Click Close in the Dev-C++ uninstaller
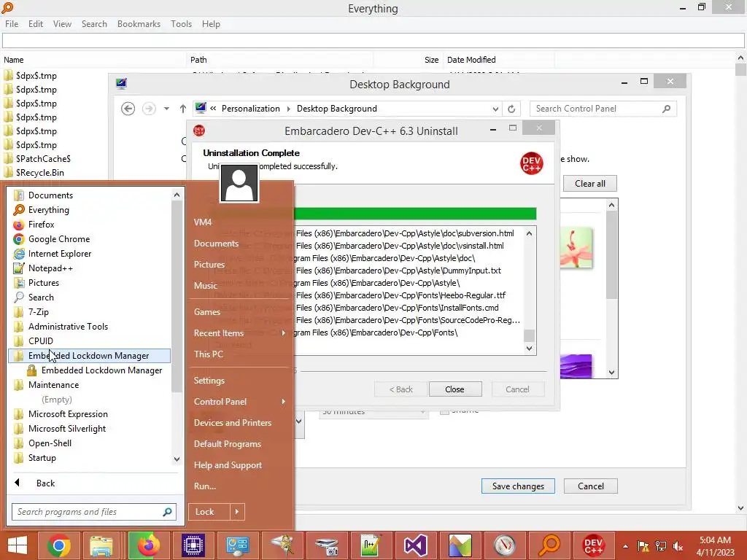This screenshot has width=747, height=560. tap(455, 389)
